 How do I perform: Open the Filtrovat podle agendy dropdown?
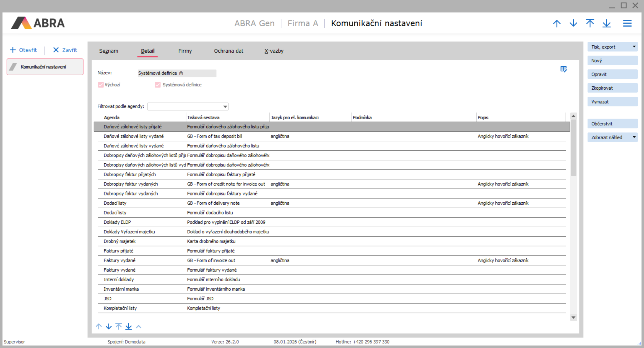click(225, 107)
